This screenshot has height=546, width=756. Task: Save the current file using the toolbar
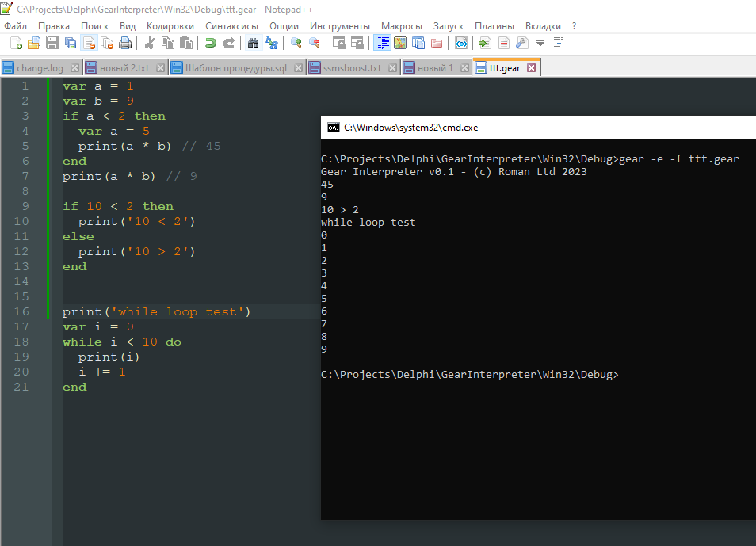pyautogui.click(x=52, y=43)
